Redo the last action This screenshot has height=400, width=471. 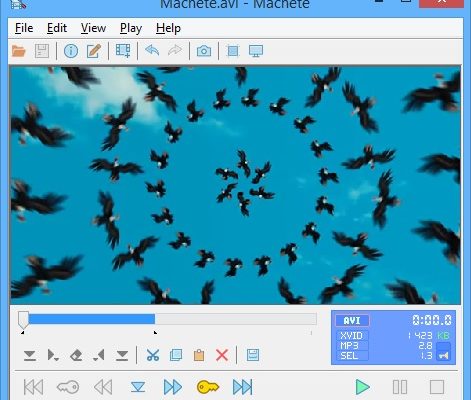point(175,51)
